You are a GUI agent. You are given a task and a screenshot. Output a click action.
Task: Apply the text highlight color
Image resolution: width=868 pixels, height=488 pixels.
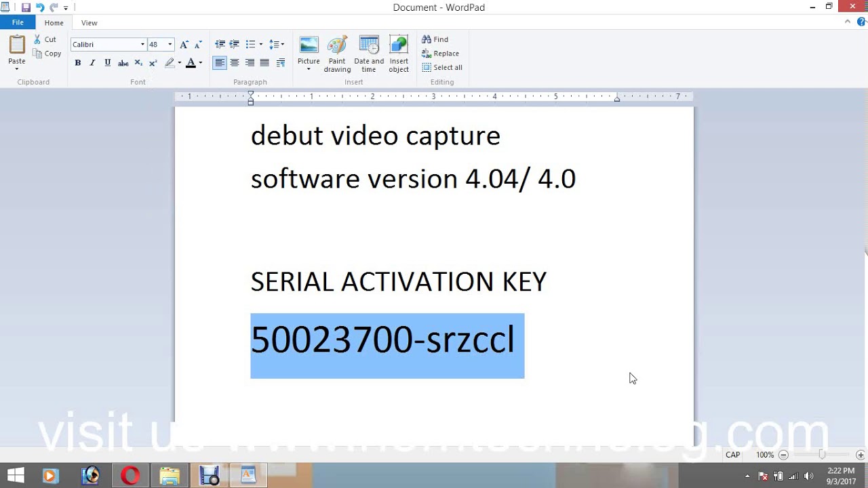[170, 62]
